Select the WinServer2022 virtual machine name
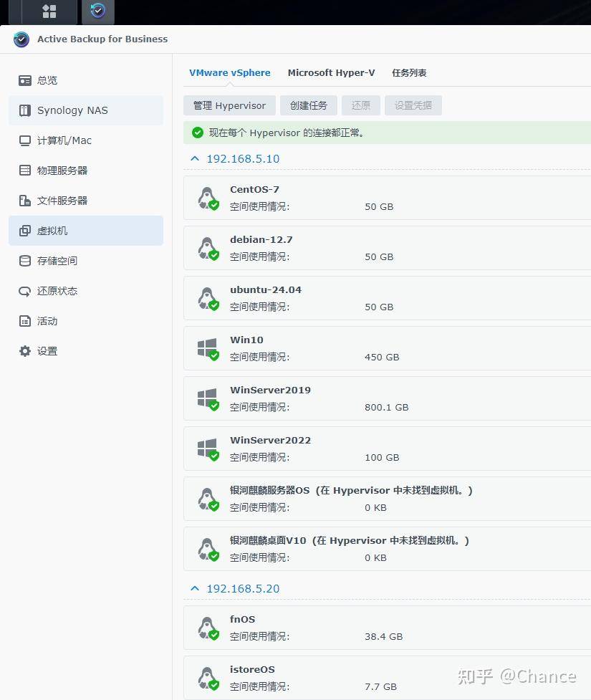 (x=270, y=440)
